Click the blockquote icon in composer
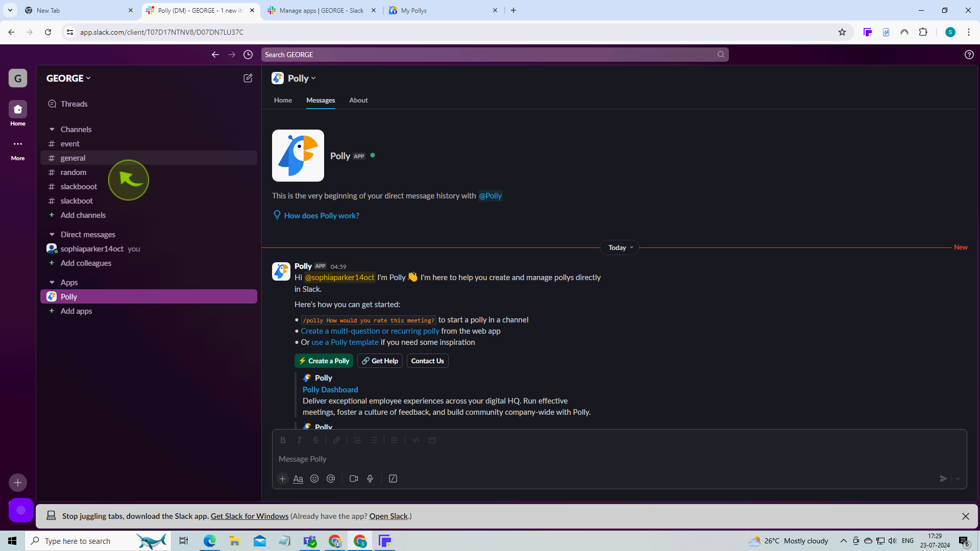Screen dimensions: 980x551 tap(395, 440)
